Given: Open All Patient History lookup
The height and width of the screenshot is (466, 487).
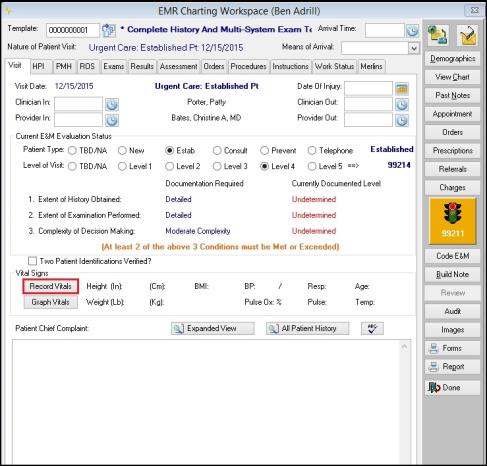Looking at the screenshot, I should pos(307,328).
